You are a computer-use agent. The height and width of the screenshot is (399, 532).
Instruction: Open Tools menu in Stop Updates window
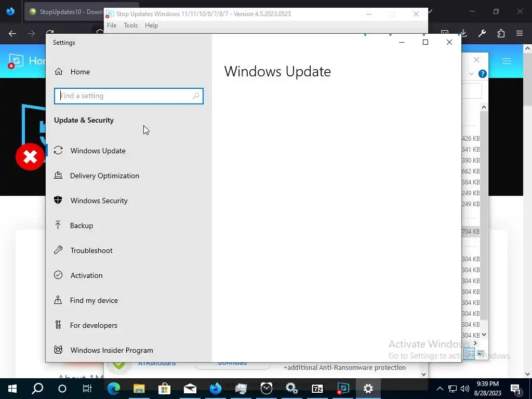(130, 25)
